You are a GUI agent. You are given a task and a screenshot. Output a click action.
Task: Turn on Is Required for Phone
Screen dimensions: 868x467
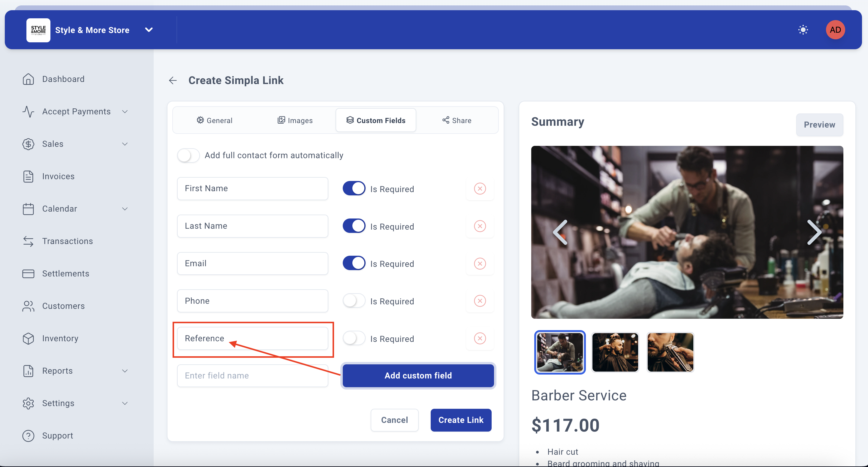click(354, 301)
